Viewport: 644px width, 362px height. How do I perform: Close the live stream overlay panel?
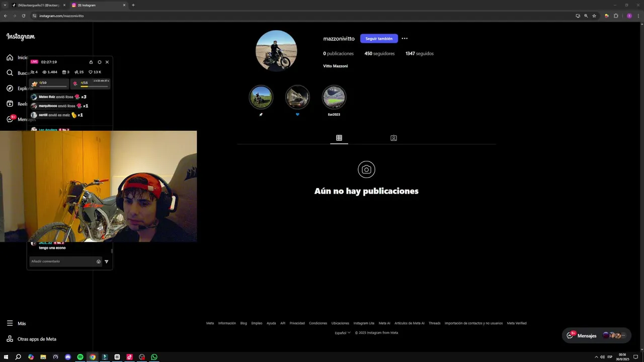107,62
